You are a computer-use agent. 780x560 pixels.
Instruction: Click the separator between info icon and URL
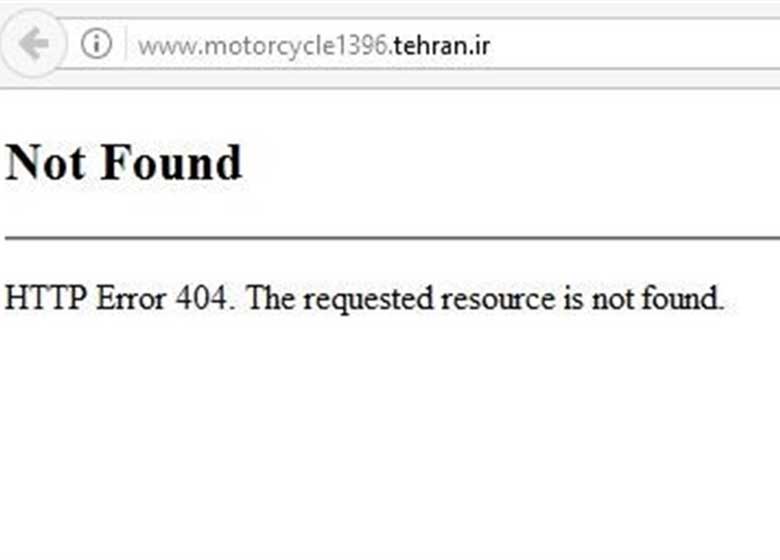point(125,44)
